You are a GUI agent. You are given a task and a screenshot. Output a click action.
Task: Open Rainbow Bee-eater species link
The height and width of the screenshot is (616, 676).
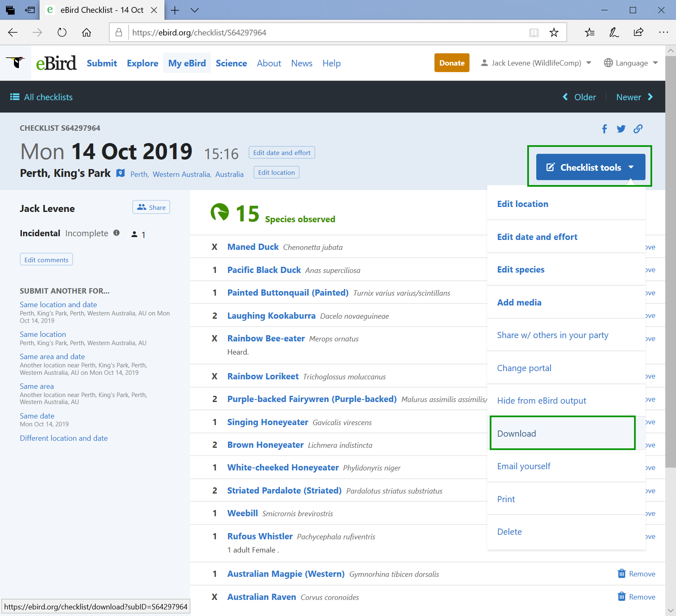click(x=266, y=339)
